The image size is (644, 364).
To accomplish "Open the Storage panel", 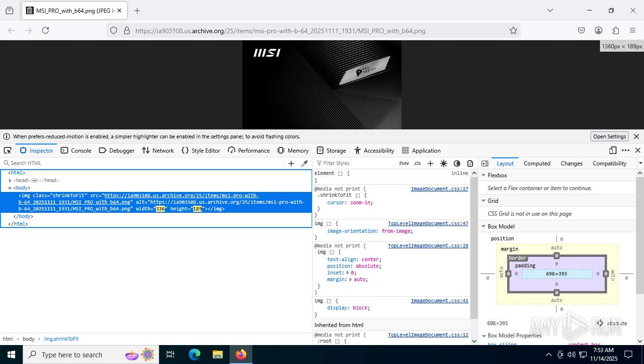I will pos(331,150).
